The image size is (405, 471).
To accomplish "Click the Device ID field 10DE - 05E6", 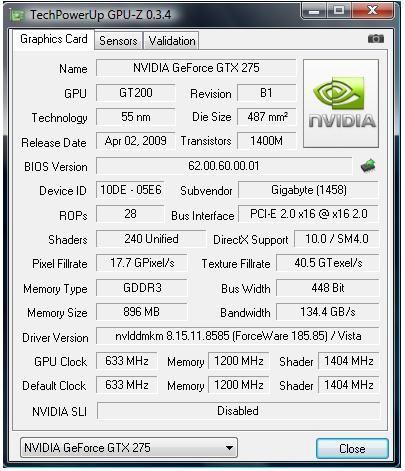I will click(x=130, y=190).
